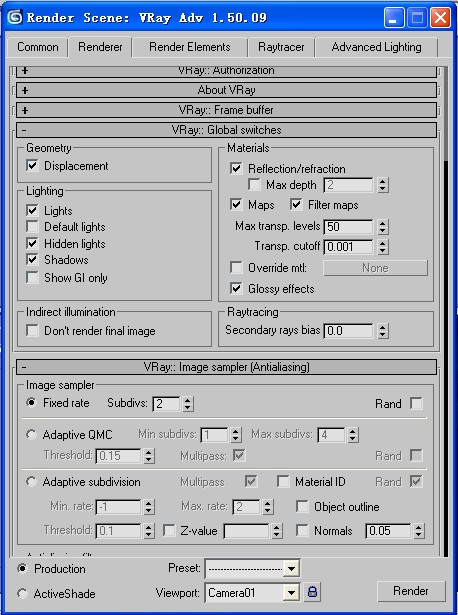This screenshot has width=458, height=615.
Task: Uncheck the Displacement checkbox
Action: click(32, 165)
